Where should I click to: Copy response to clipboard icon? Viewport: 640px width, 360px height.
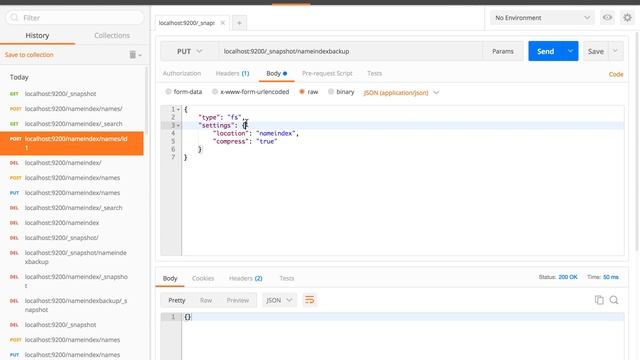pos(599,300)
